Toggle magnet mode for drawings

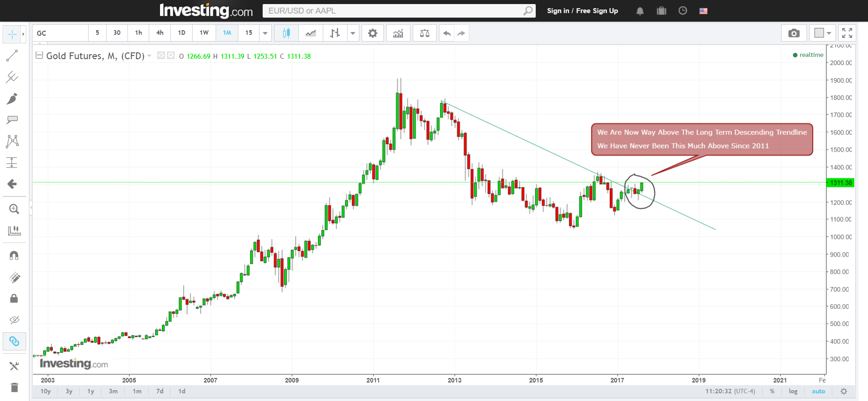click(14, 256)
